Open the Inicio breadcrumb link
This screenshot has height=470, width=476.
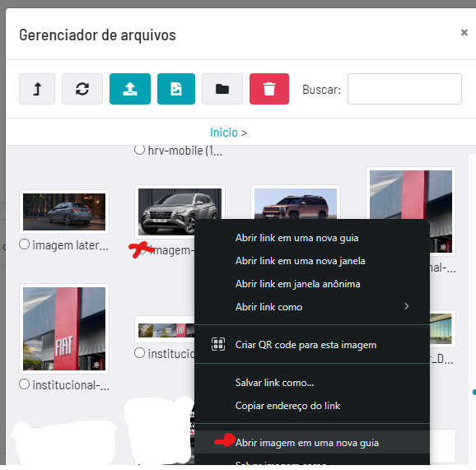(224, 133)
